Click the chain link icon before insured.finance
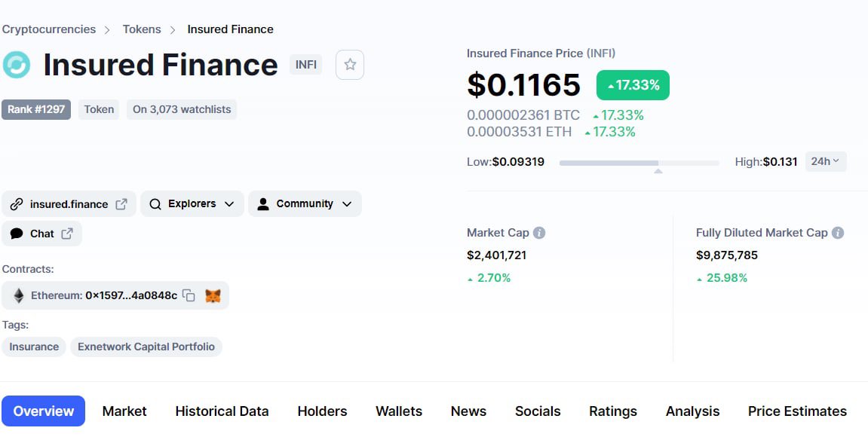The height and width of the screenshot is (440, 868). click(x=17, y=204)
